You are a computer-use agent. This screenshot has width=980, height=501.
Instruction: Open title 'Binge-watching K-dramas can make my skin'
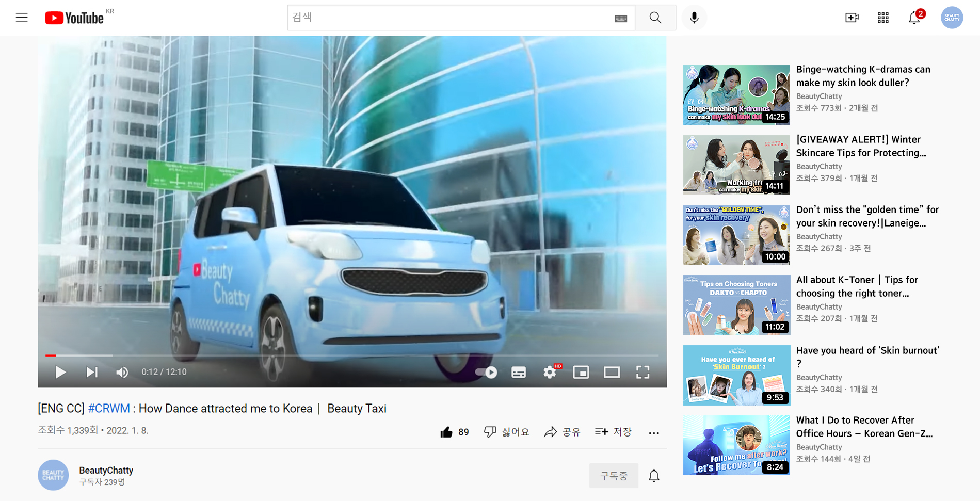point(863,76)
